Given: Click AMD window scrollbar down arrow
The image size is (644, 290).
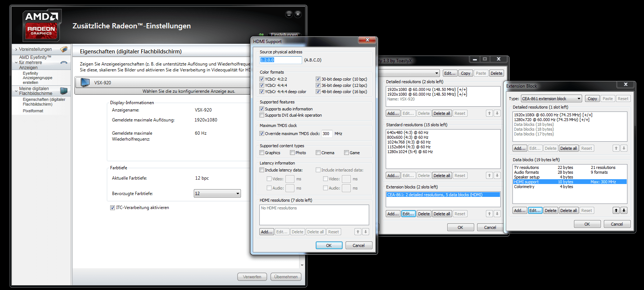Looking at the screenshot, I should pos(302,265).
